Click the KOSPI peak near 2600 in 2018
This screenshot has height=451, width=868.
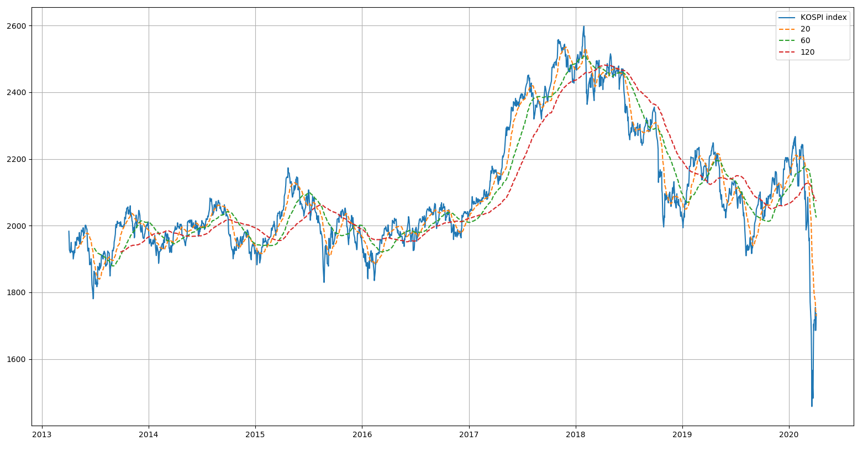click(584, 27)
